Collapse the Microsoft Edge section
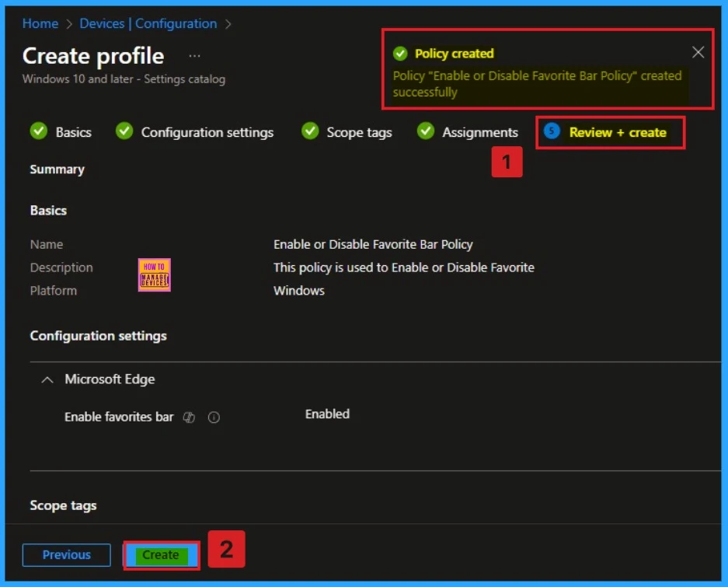 pyautogui.click(x=47, y=379)
